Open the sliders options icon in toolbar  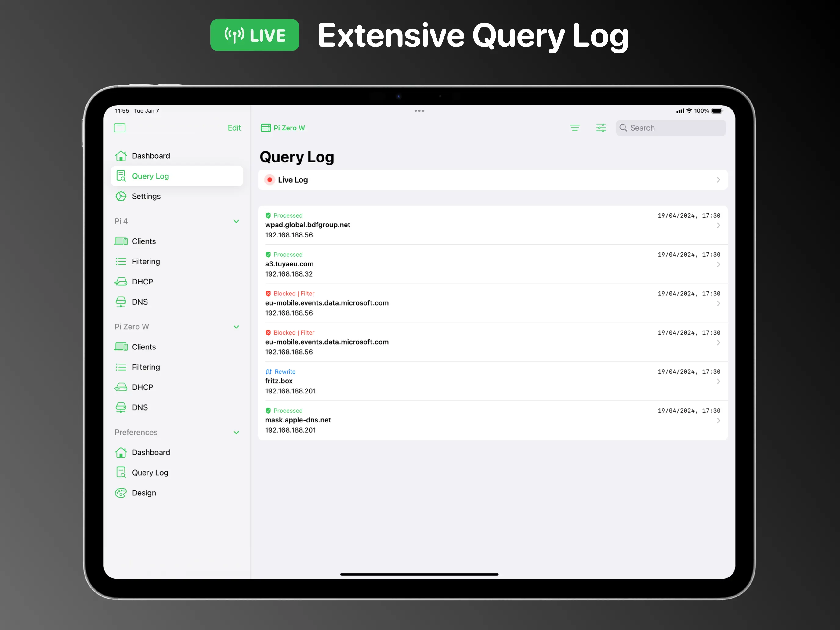[601, 128]
